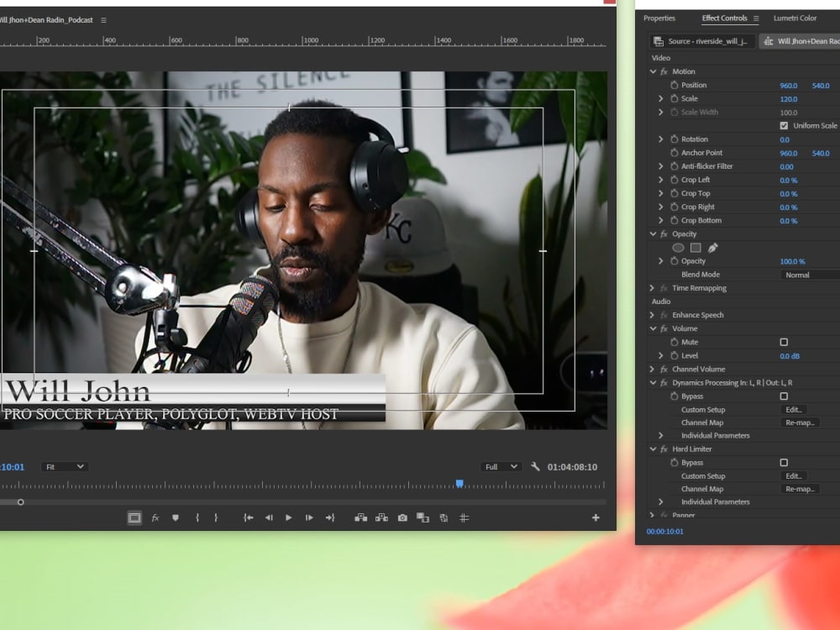Toggle the Position animation stopwatch
This screenshot has height=630, width=840.
click(x=675, y=85)
